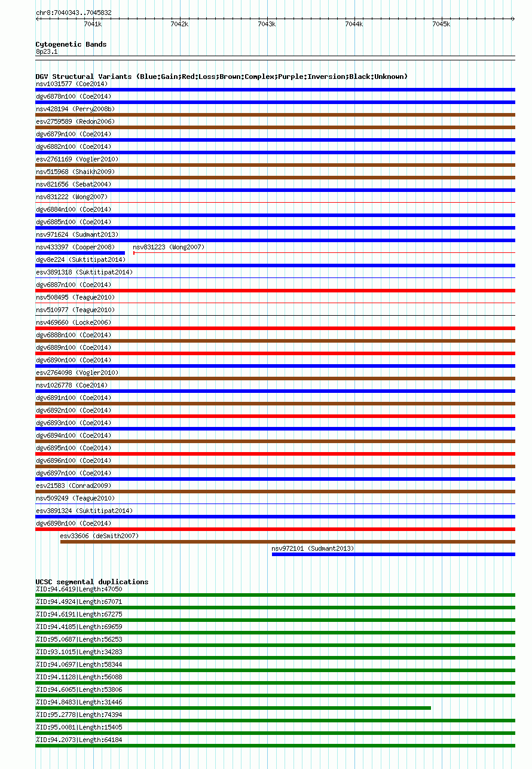Screen dimensions: 532x769
Task: Open nsv831222 (Wong2007) variant label
Action: (72, 197)
